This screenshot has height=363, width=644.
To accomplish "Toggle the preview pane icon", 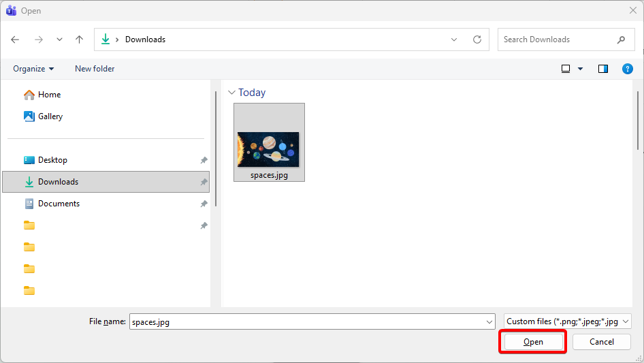I will tap(602, 69).
